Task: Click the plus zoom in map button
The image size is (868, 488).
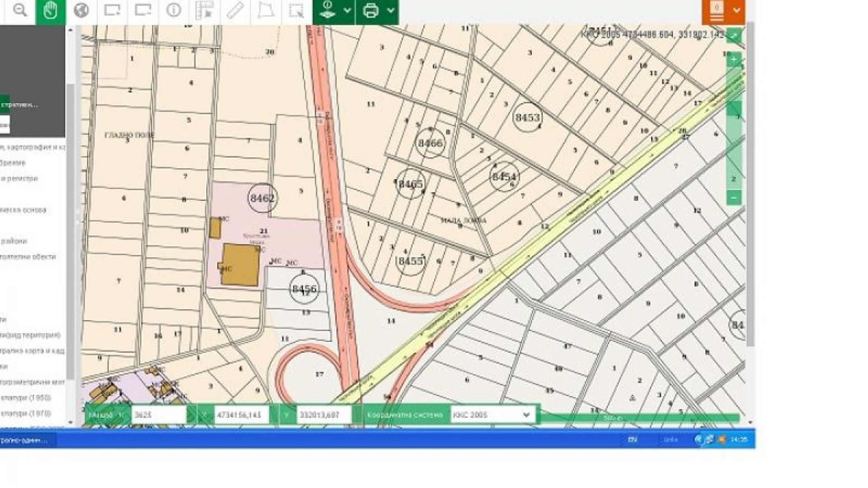Action: 734,60
